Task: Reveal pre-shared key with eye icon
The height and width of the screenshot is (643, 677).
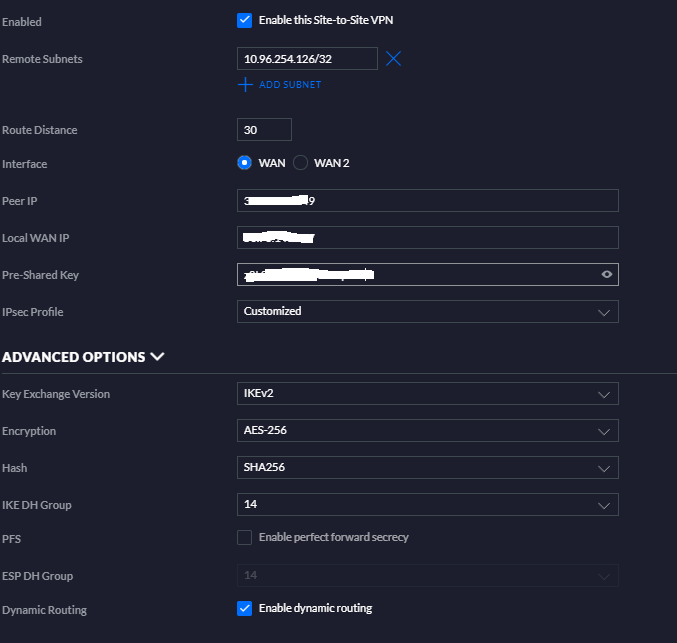Action: click(x=606, y=275)
